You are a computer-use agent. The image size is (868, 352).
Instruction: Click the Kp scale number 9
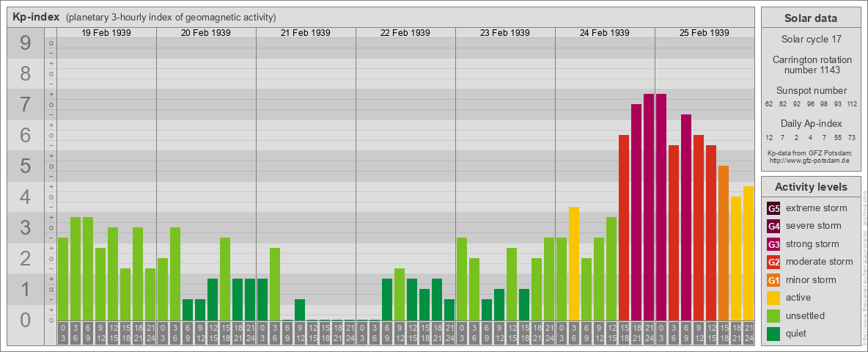(x=26, y=43)
